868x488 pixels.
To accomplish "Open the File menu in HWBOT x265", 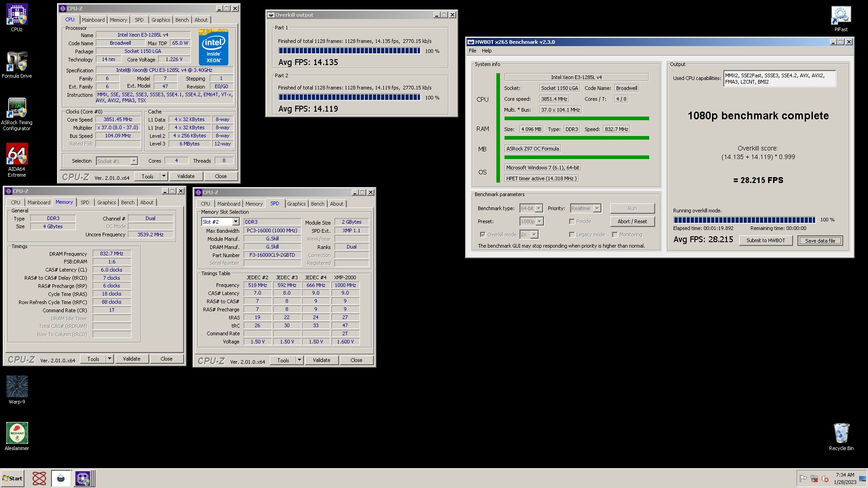I will [x=472, y=51].
